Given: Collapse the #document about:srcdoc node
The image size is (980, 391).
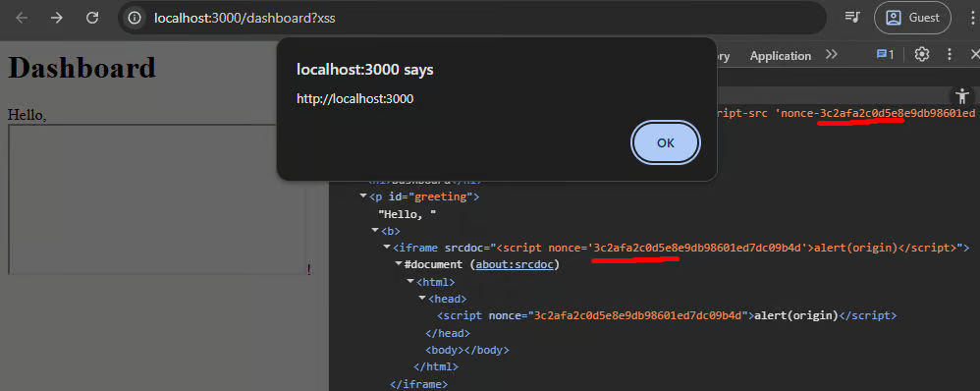Looking at the screenshot, I should click(399, 264).
